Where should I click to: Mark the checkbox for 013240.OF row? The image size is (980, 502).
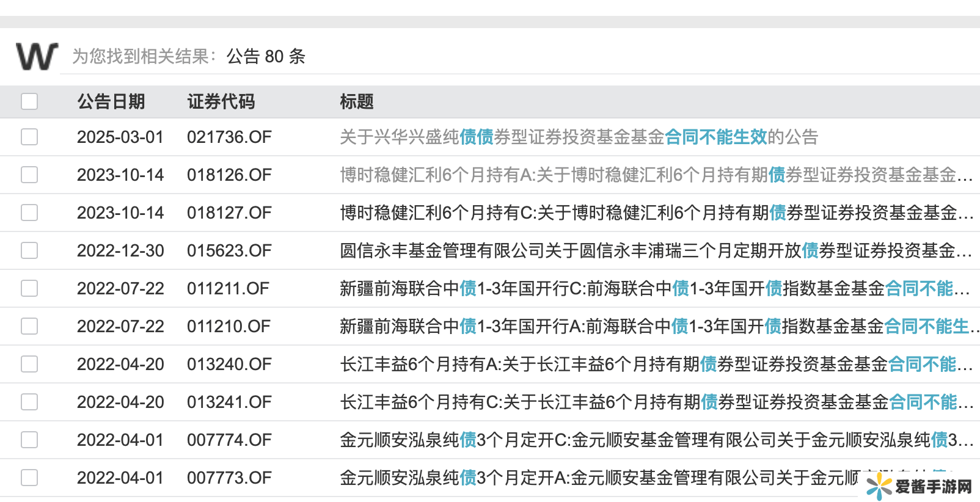coord(29,364)
